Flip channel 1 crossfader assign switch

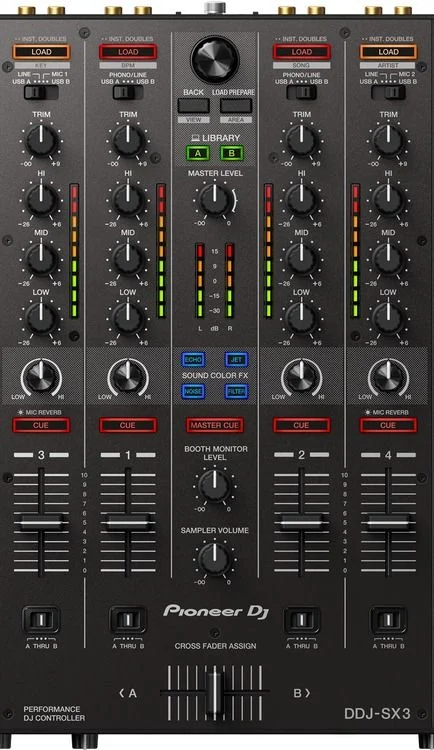(128, 620)
